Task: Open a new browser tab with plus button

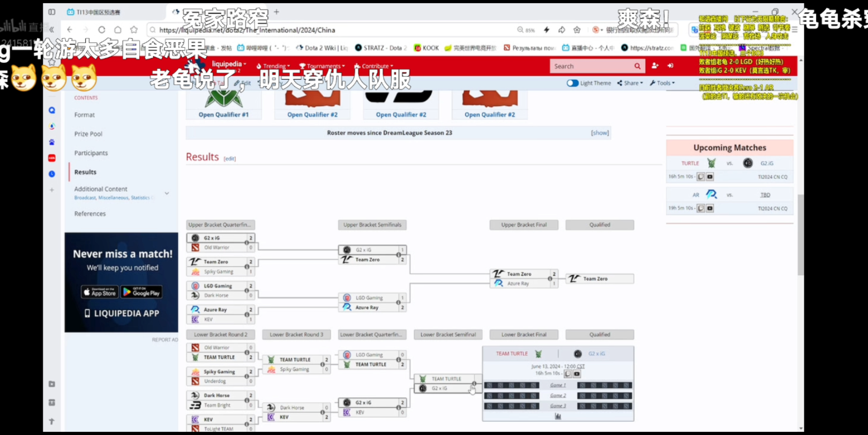Action: 276,11
